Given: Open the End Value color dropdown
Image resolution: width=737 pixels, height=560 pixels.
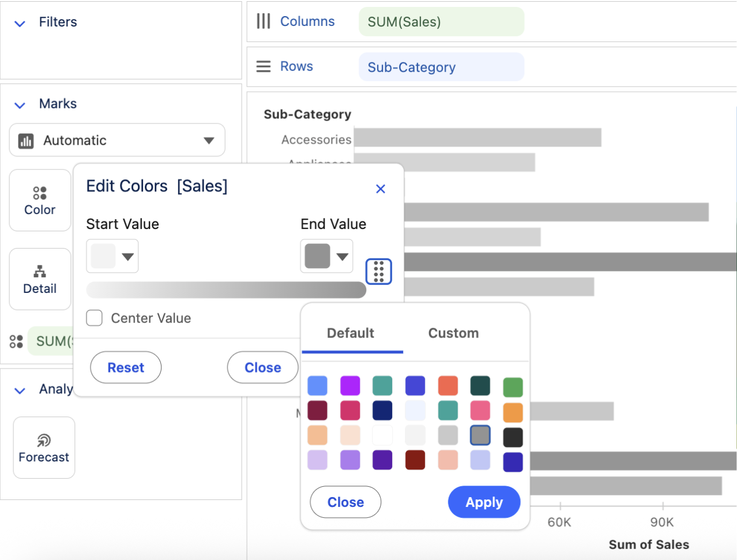Looking at the screenshot, I should coord(327,256).
